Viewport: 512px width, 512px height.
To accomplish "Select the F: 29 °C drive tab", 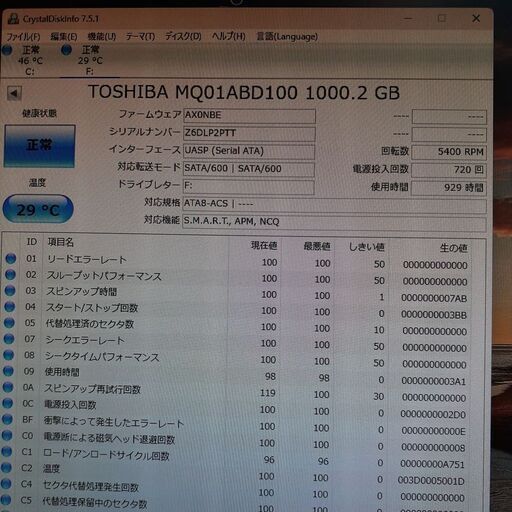I will click(x=89, y=60).
